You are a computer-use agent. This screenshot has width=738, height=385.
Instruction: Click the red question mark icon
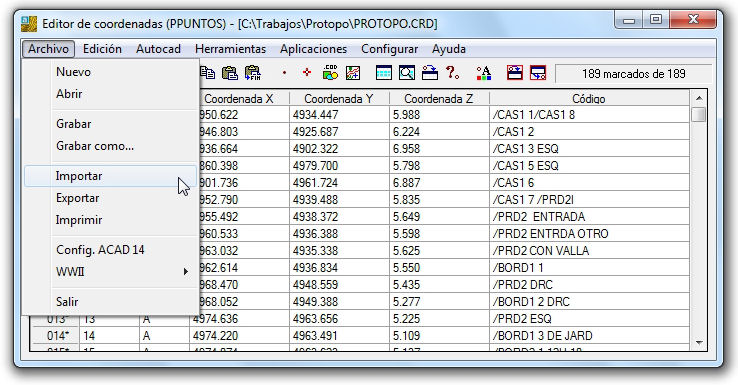point(452,72)
